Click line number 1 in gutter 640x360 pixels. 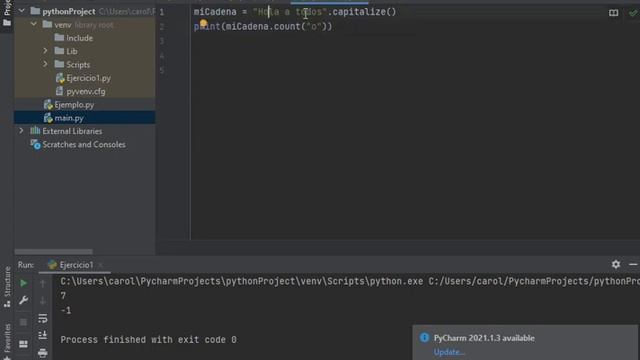pyautogui.click(x=162, y=12)
